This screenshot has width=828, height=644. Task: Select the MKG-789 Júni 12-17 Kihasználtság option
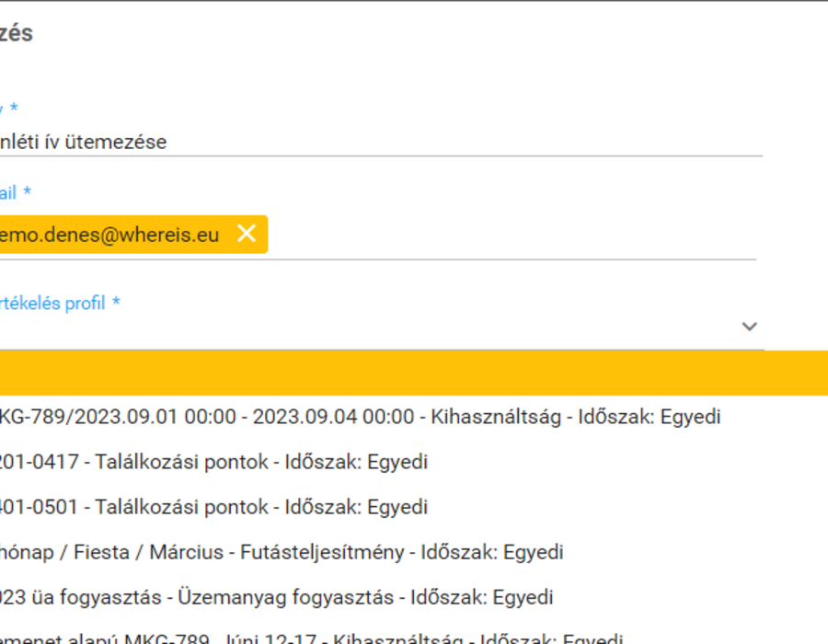[x=414, y=632]
